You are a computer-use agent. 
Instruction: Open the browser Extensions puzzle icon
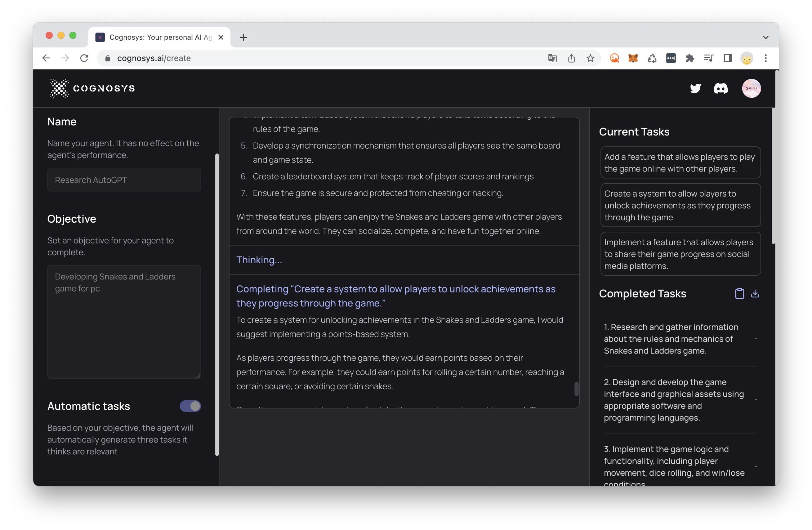point(690,58)
